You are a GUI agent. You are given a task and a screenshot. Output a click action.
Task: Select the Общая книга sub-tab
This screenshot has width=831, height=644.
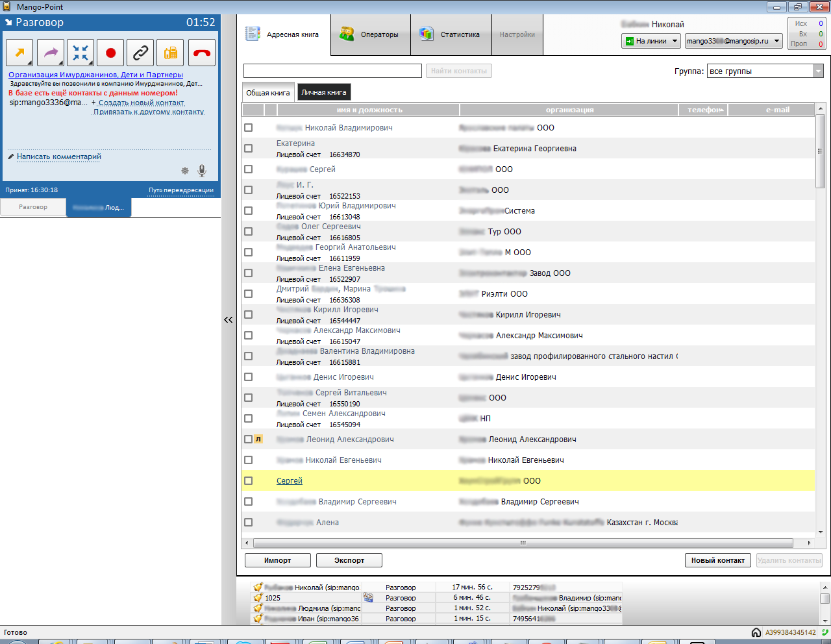(268, 93)
